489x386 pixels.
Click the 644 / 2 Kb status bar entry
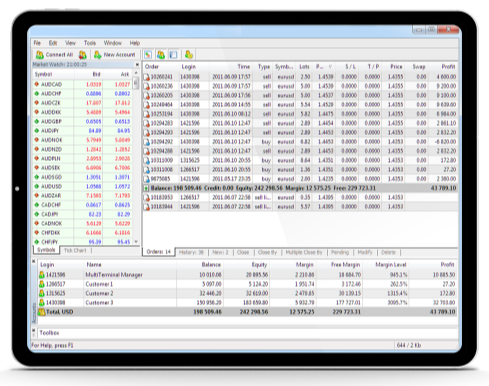pyautogui.click(x=409, y=345)
